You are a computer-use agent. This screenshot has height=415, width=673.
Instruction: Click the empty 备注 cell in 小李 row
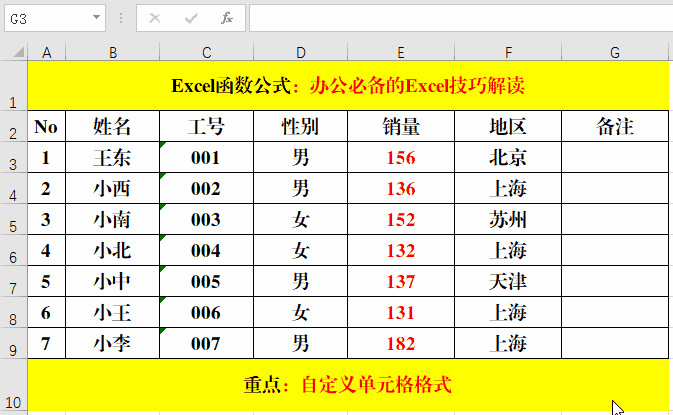[x=615, y=343]
